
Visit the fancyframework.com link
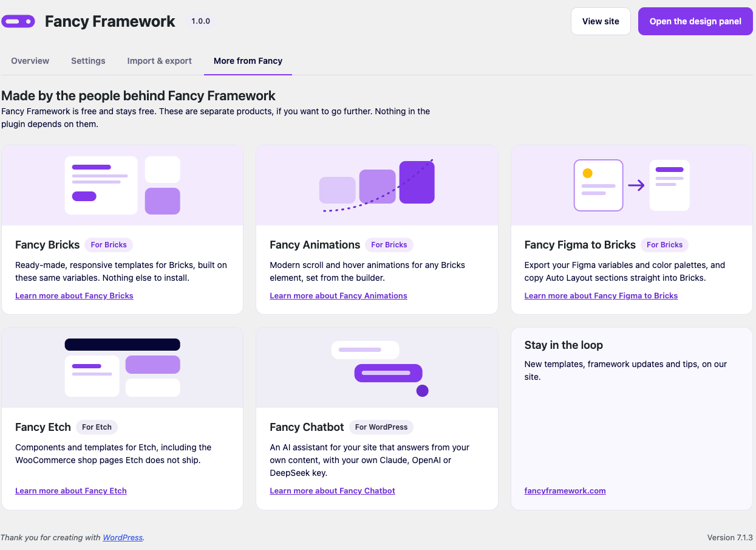[x=565, y=491]
